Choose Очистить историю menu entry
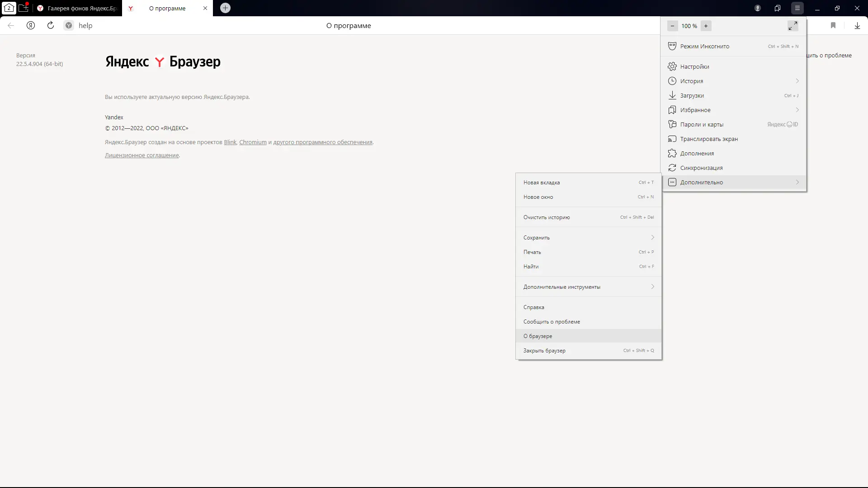The height and width of the screenshot is (488, 868). pos(547,217)
